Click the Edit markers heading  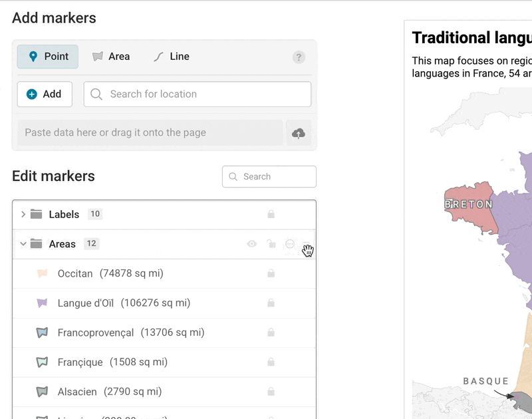(x=54, y=176)
